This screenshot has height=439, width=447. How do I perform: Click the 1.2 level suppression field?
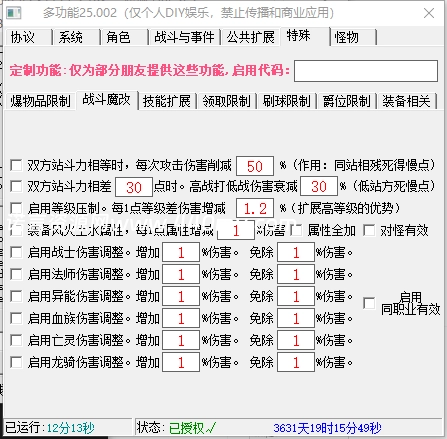255,208
